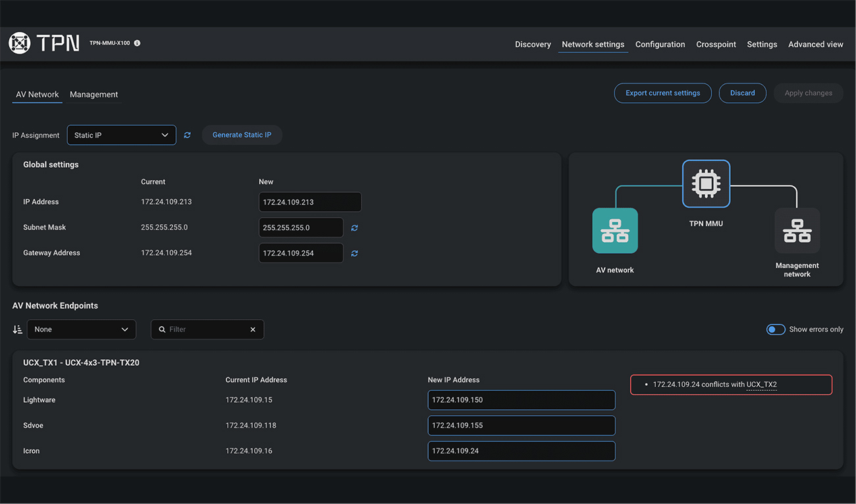
Task: Click the sort order icon under Endpoints
Action: click(x=18, y=329)
